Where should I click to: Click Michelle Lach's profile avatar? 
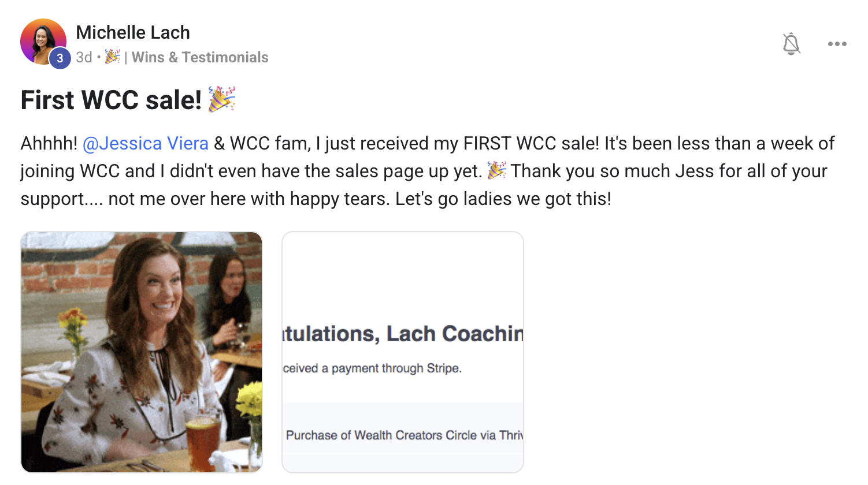coord(42,40)
